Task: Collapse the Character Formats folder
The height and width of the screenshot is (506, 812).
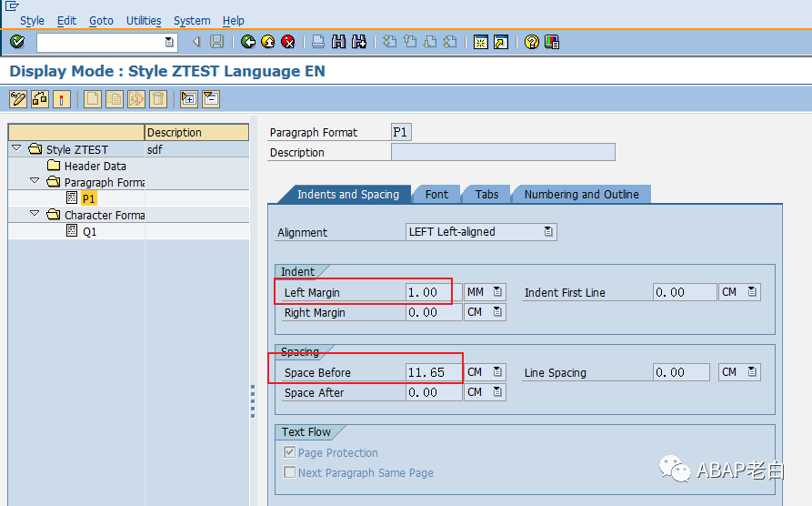Action: pyautogui.click(x=35, y=214)
